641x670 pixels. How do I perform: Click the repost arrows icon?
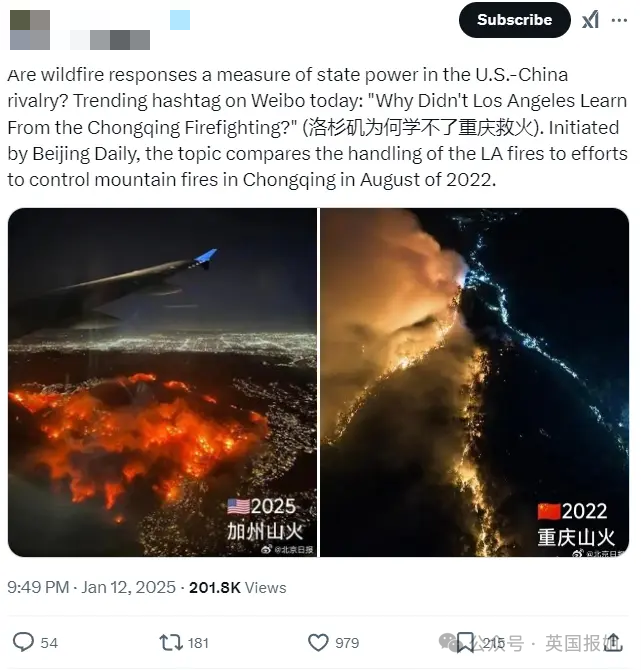pyautogui.click(x=171, y=643)
